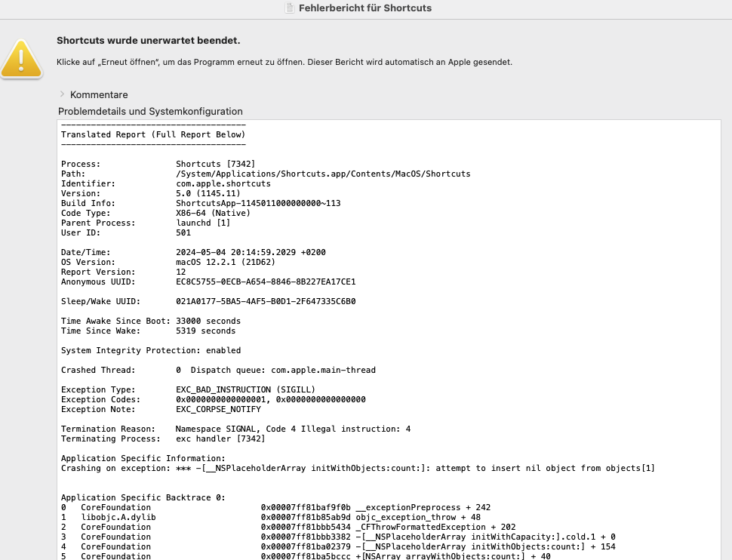Click the process value 'Shortcuts [7342]'

tap(215, 164)
